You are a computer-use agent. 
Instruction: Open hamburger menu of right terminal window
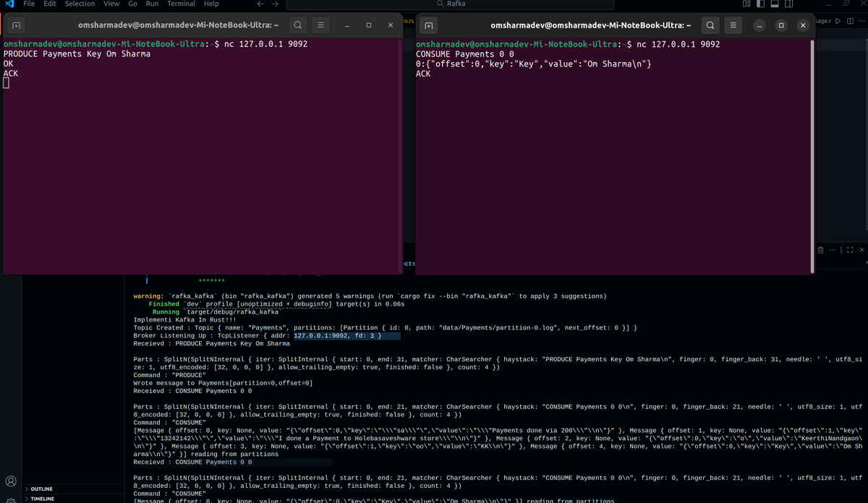pyautogui.click(x=733, y=25)
